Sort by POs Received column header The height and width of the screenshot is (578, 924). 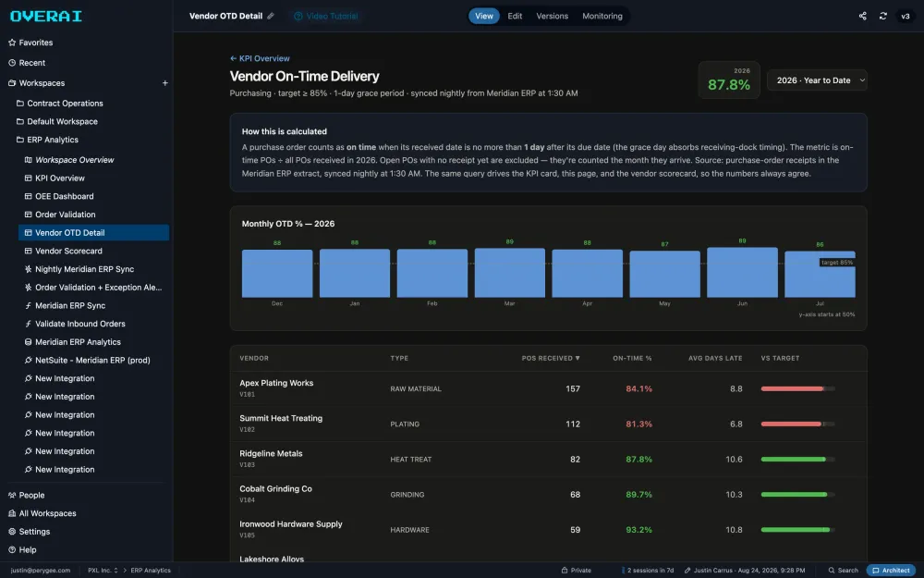tap(551, 358)
